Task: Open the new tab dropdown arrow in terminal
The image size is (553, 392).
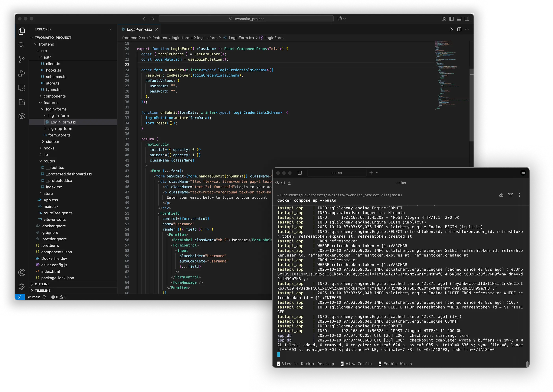Action: (377, 173)
